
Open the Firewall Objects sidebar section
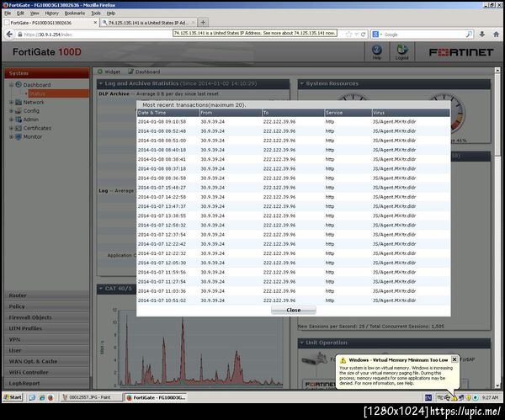coord(46,317)
